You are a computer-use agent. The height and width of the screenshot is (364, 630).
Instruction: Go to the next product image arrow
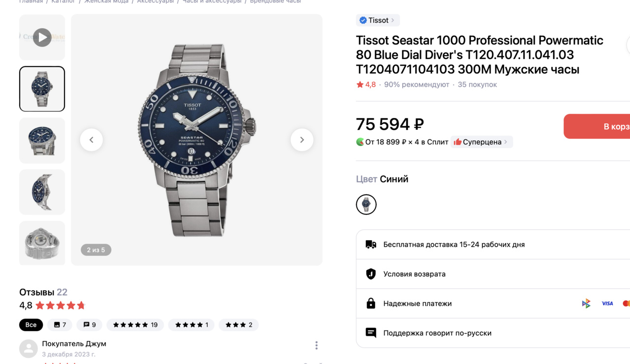pos(302,140)
